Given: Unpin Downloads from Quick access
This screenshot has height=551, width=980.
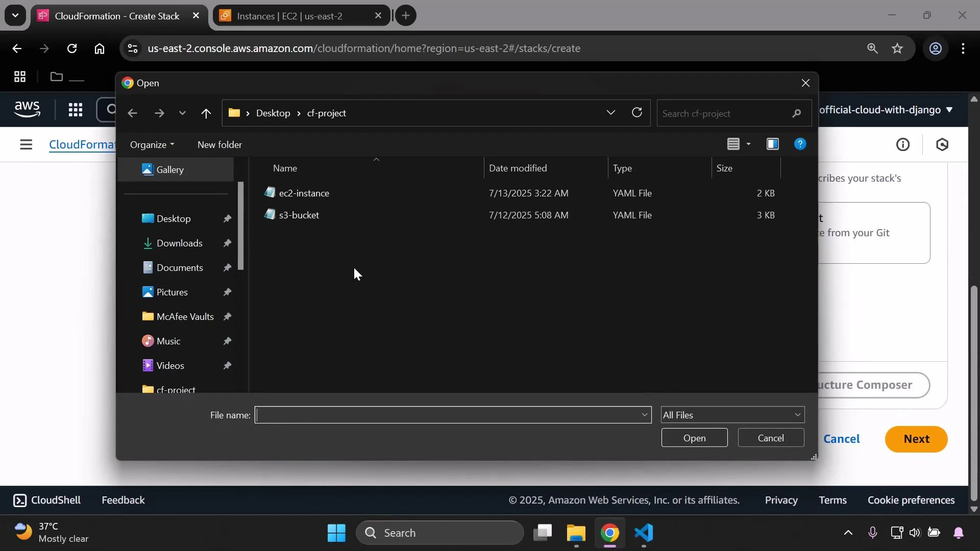Looking at the screenshot, I should coord(227,243).
